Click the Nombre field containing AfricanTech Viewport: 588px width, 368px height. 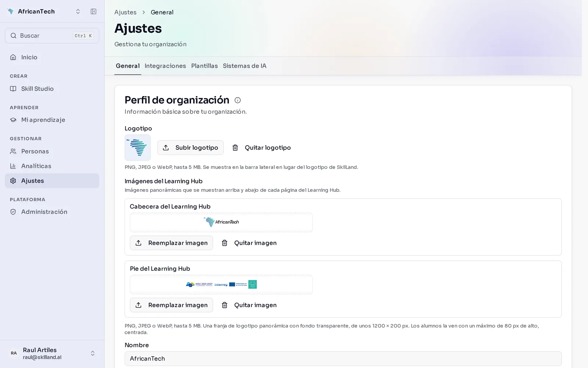click(x=343, y=358)
